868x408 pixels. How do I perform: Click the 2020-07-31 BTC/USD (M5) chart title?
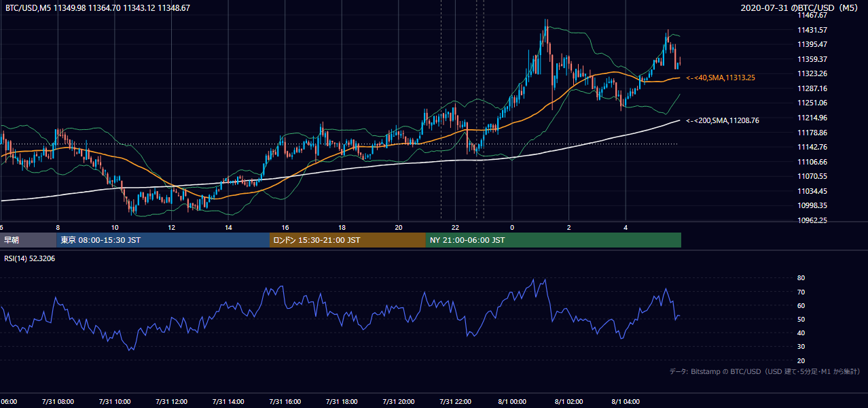point(801,8)
